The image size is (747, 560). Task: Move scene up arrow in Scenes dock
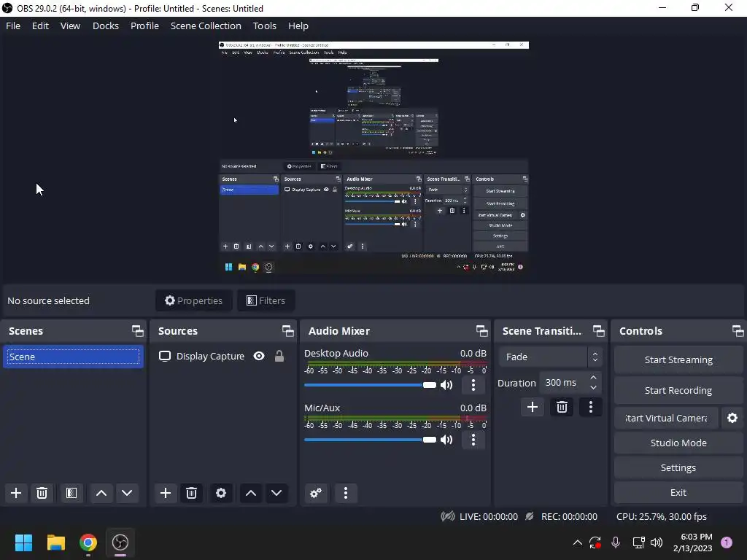coord(101,493)
